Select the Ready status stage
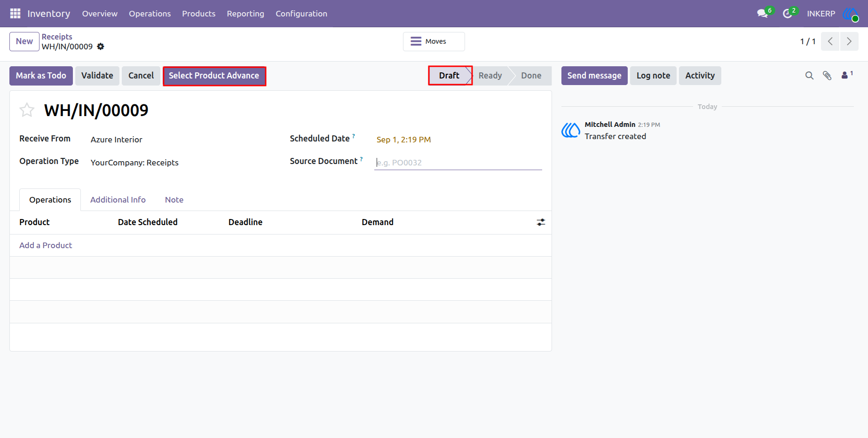 [490, 76]
